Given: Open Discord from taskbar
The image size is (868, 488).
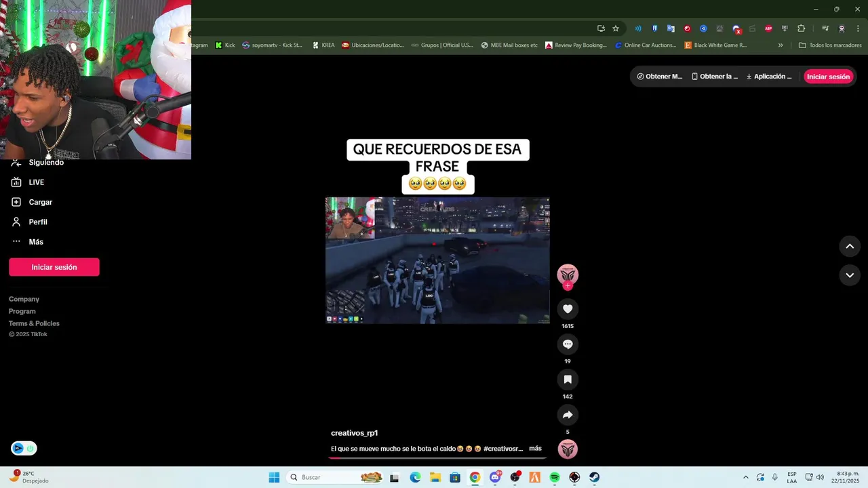Looking at the screenshot, I should coord(495,477).
